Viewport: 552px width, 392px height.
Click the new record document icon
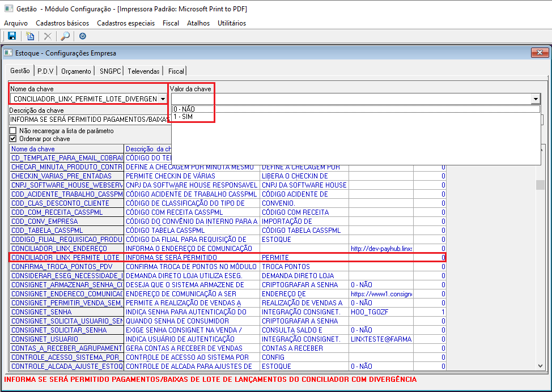click(x=30, y=36)
